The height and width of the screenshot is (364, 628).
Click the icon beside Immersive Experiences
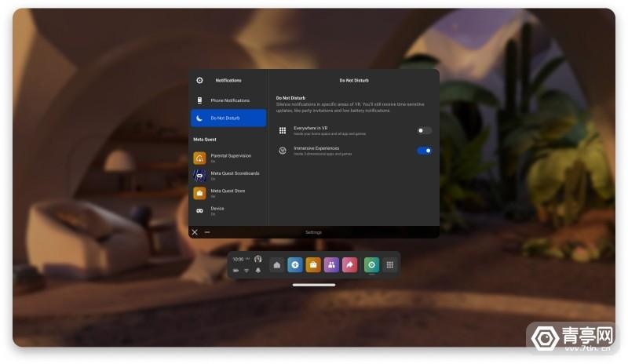[283, 151]
